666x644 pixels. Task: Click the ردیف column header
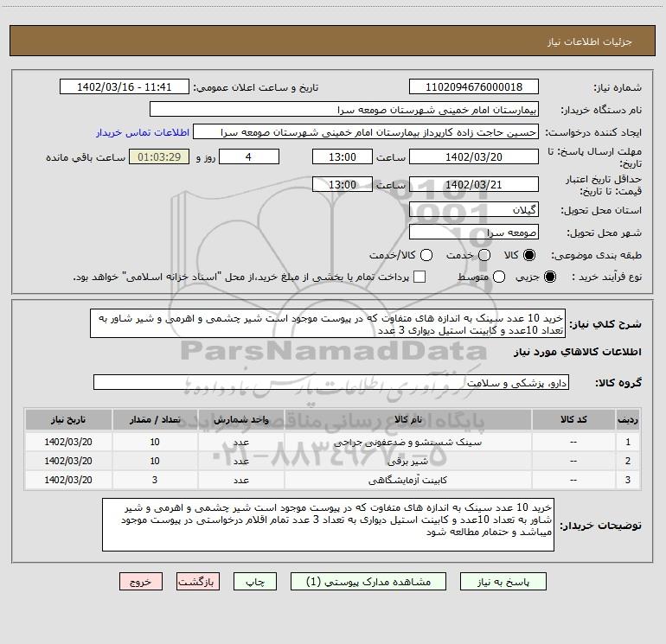628,419
